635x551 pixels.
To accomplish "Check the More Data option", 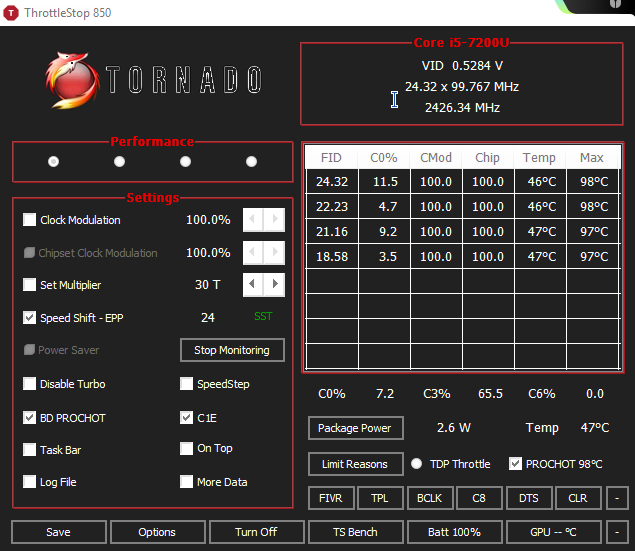I will (186, 482).
